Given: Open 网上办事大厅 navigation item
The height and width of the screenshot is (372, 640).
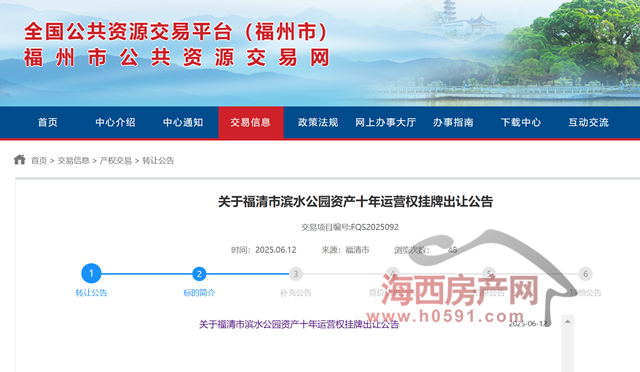Looking at the screenshot, I should 385,123.
